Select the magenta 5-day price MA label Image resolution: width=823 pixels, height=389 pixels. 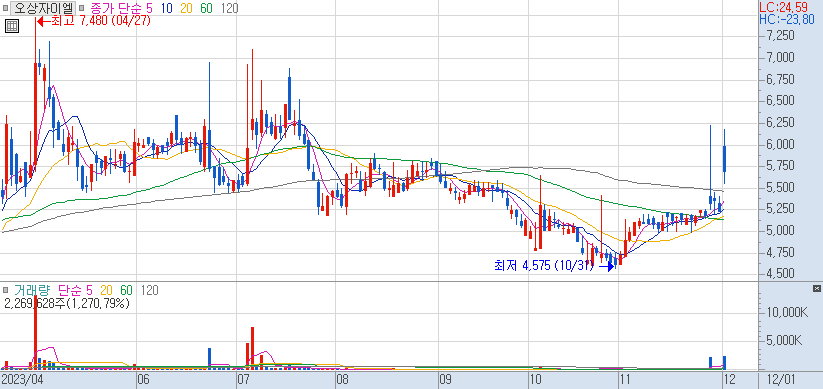click(x=150, y=8)
